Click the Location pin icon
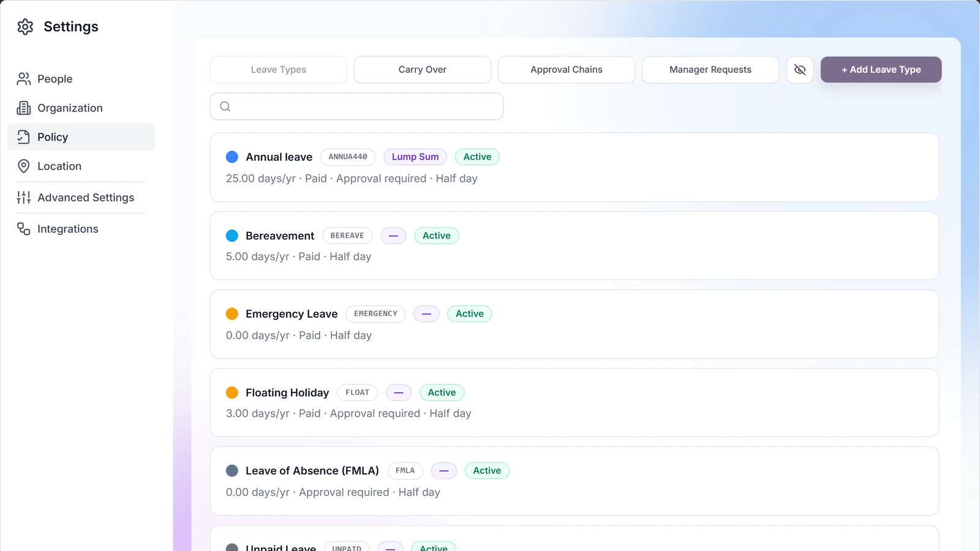980x551 pixels. [24, 166]
